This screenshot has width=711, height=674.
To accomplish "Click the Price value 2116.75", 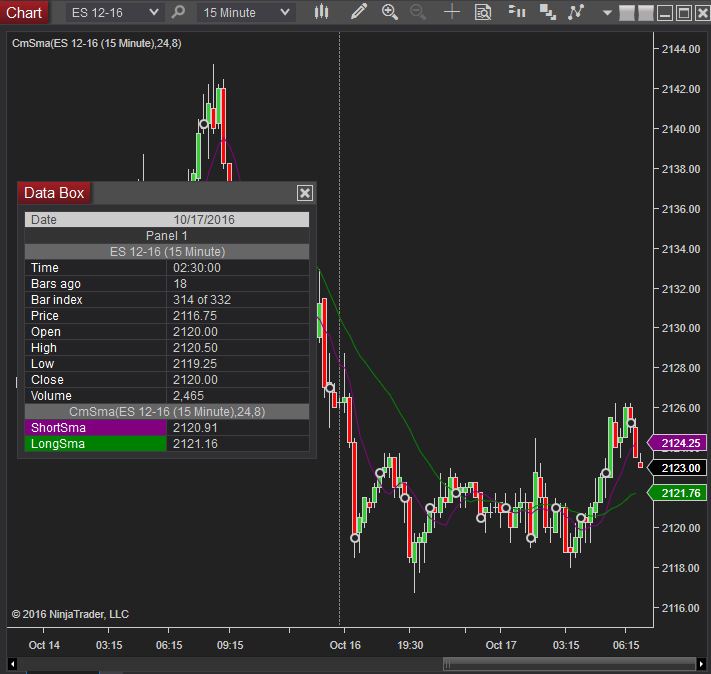I will pyautogui.click(x=195, y=316).
